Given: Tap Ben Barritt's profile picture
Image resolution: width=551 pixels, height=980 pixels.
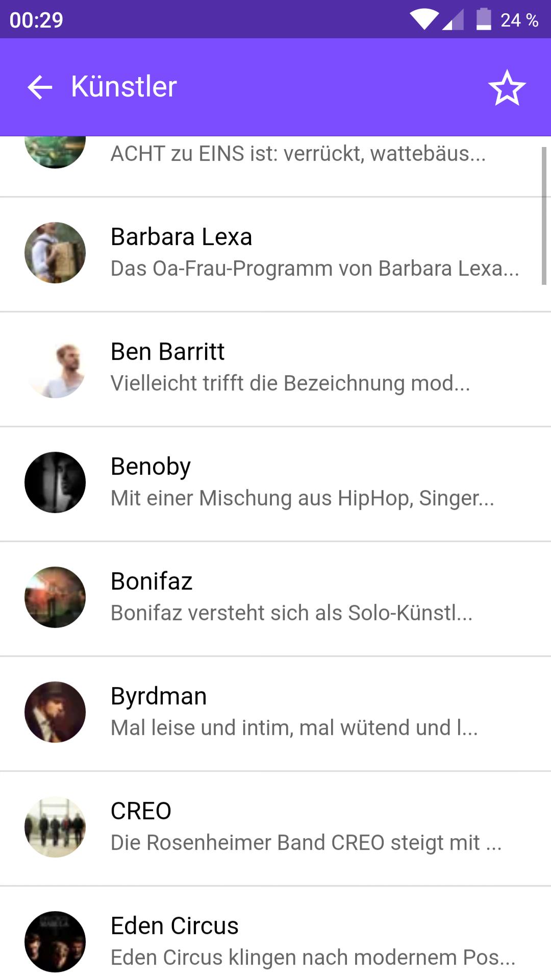Looking at the screenshot, I should [x=55, y=367].
